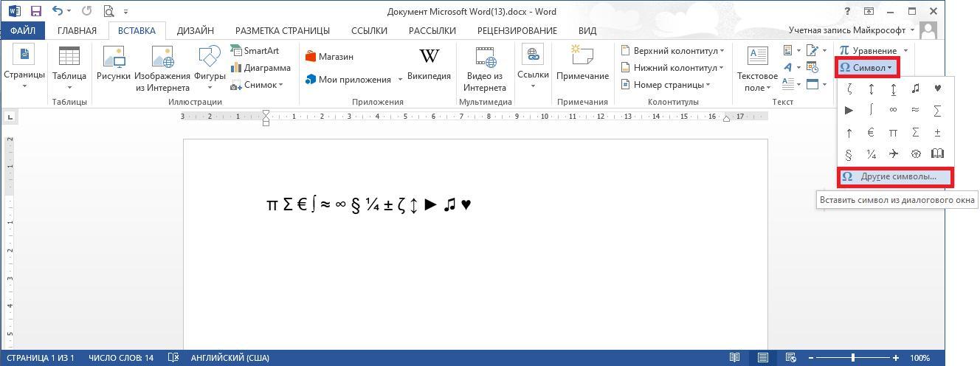Screen dimensions: 980x366
Task: Click the АНГЛИЙСКИЙ (США) language indicator
Action: 230,358
